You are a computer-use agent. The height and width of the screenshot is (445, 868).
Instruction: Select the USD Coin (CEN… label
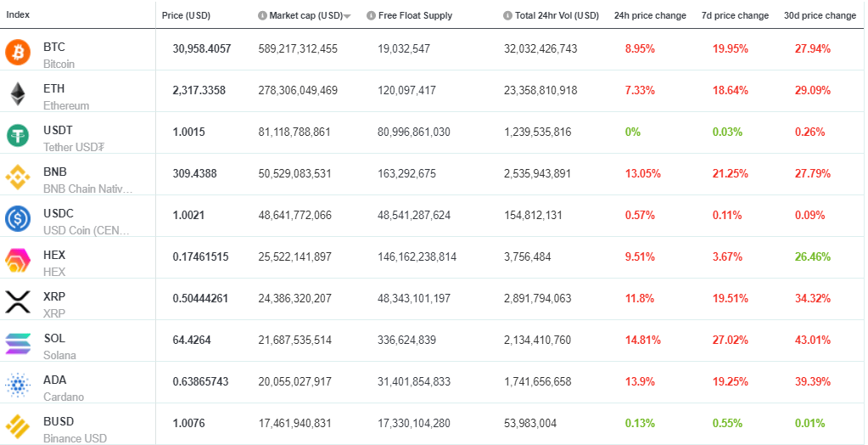87,230
